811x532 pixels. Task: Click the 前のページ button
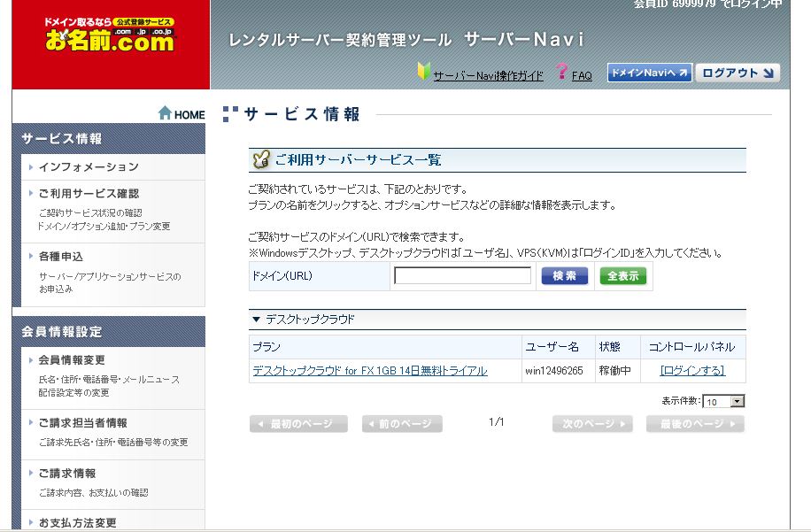[x=402, y=424]
